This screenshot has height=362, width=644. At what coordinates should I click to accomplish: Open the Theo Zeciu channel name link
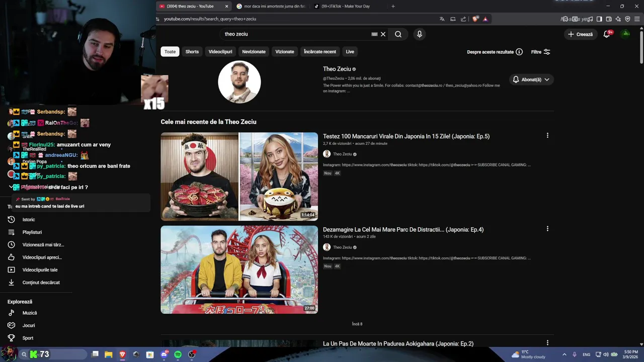(337, 69)
